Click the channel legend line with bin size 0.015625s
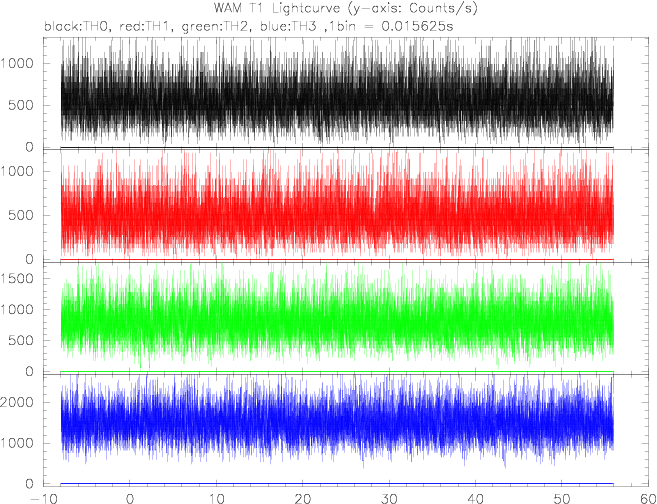The image size is (657, 504). [x=249, y=26]
